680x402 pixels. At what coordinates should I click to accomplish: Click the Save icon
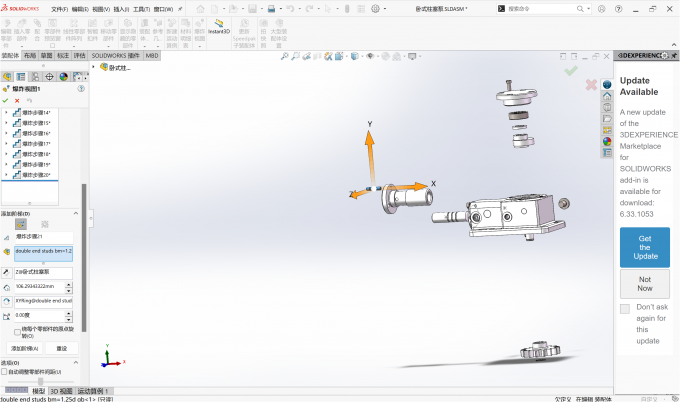pyautogui.click(x=252, y=9)
